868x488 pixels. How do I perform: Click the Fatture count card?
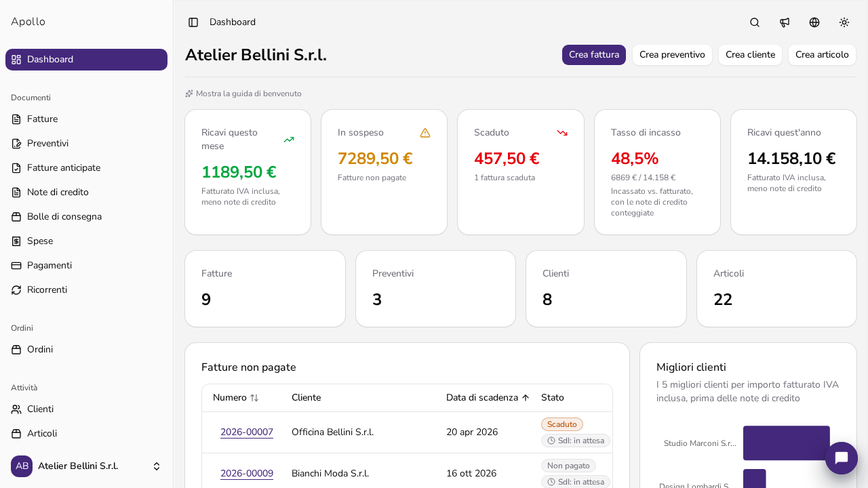[x=265, y=289]
